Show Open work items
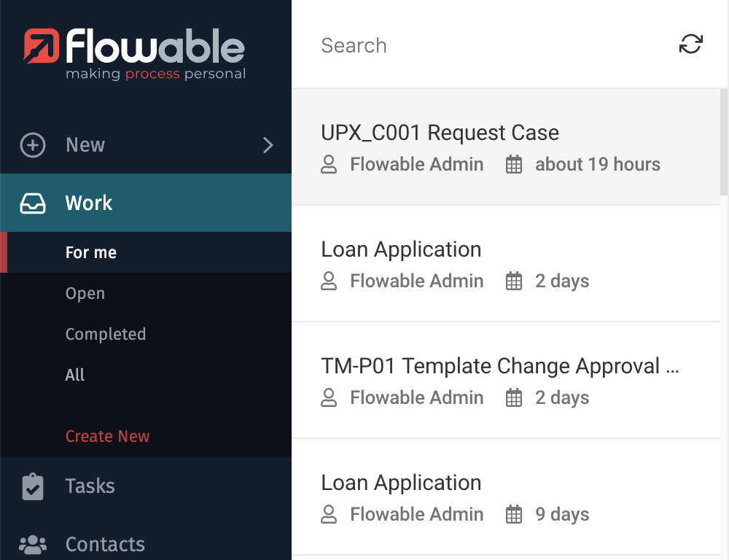This screenshot has height=560, width=729. point(85,294)
